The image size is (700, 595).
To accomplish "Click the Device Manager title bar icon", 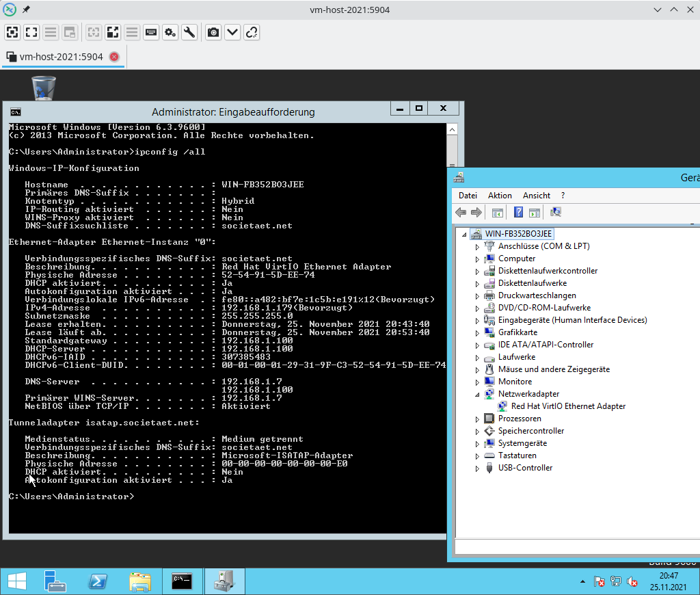I will tap(459, 177).
